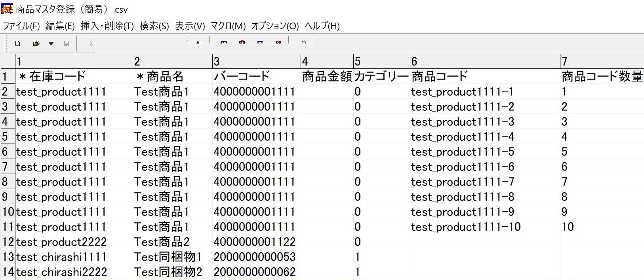
Task: Click cell test_product2222
Action: [x=74, y=242]
